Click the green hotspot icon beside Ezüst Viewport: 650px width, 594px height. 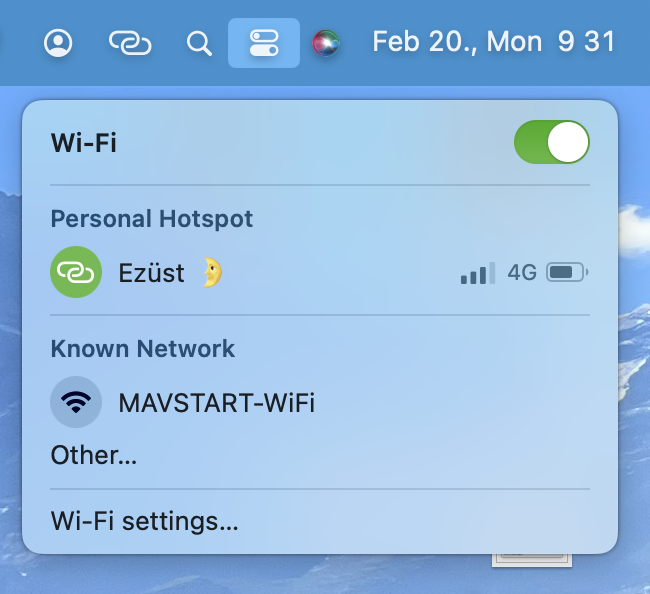[x=76, y=272]
